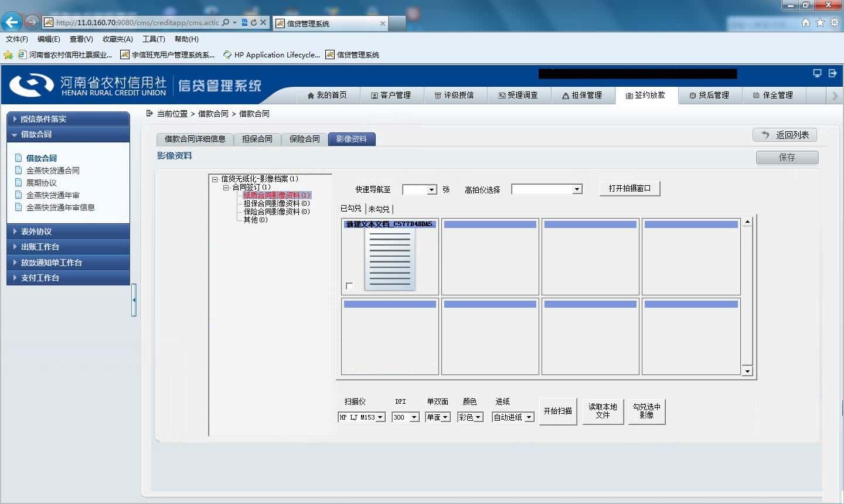The image size is (844, 504).
Task: Switch to 借款合同详细信息 tab
Action: coord(195,139)
